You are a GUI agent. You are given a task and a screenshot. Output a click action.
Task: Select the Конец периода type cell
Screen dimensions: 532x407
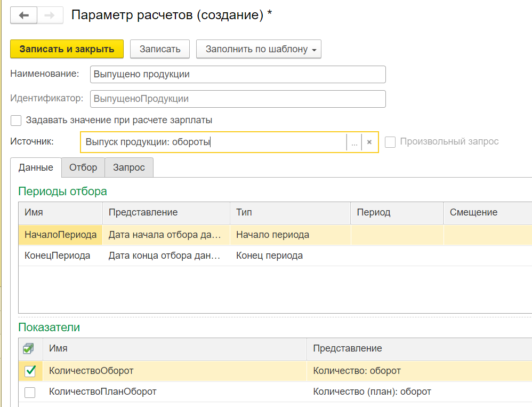click(291, 256)
